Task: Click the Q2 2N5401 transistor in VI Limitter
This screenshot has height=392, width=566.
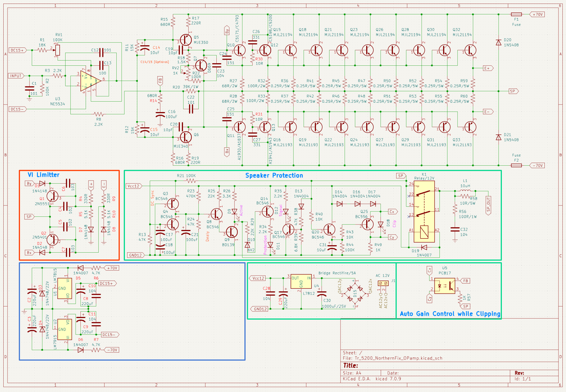Action: coord(53,240)
